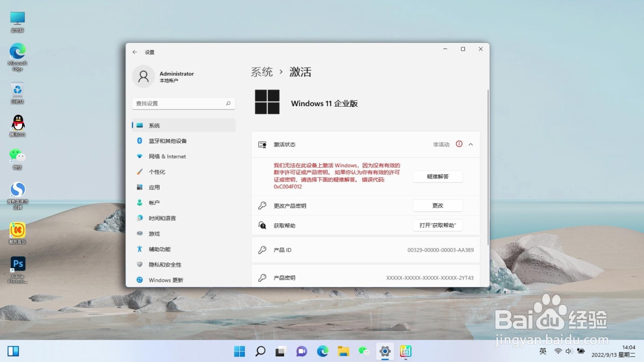Click the Windows logo in activation page
The image size is (644, 362).
[267, 102]
